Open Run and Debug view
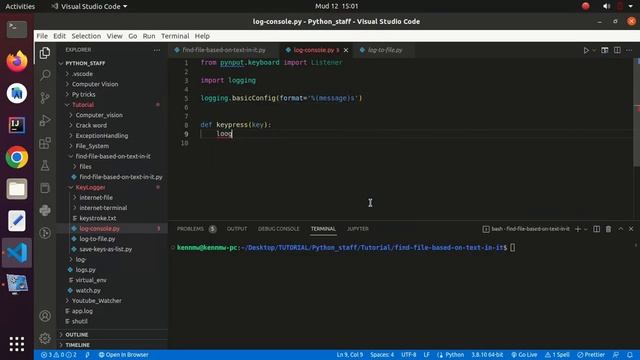The image size is (640, 360). click(45, 120)
